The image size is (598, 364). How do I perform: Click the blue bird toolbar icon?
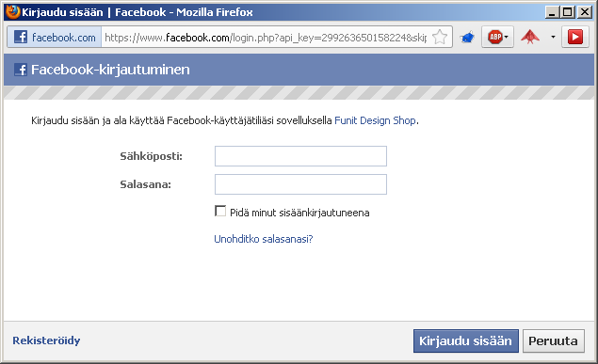click(467, 38)
